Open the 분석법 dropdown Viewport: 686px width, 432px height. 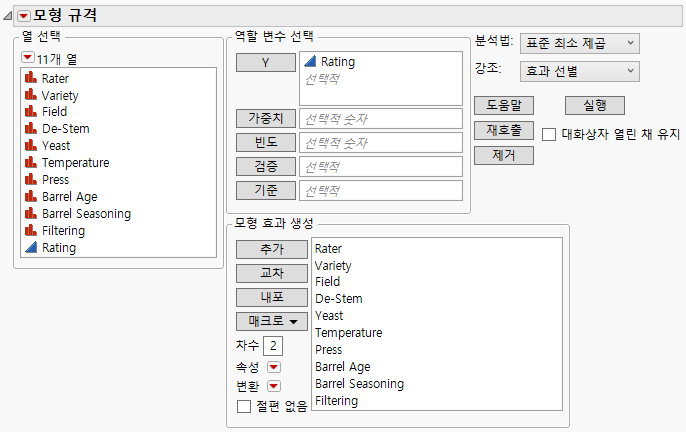579,42
